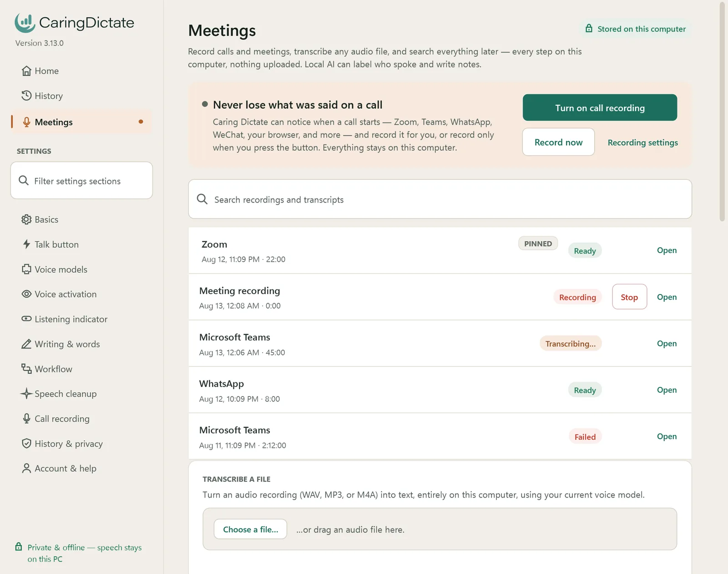This screenshot has width=728, height=574.
Task: Open Talk button settings
Action: pos(81,244)
